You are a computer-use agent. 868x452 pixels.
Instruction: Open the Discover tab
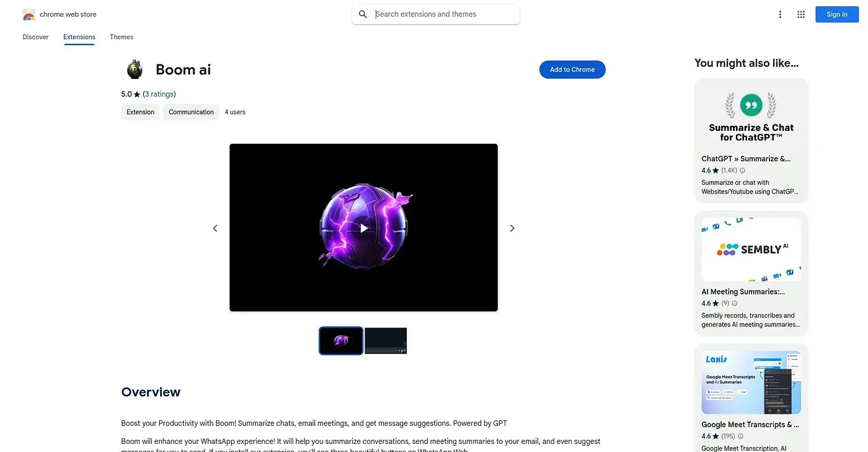tap(35, 37)
